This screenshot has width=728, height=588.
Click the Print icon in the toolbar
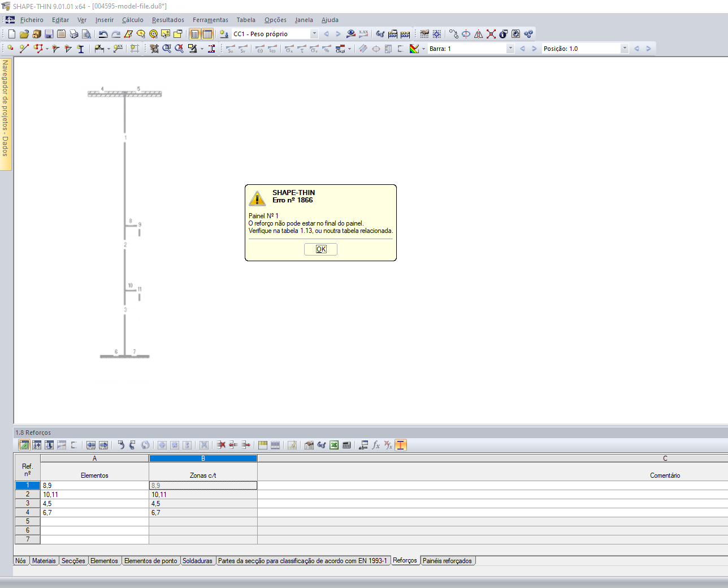pos(74,34)
